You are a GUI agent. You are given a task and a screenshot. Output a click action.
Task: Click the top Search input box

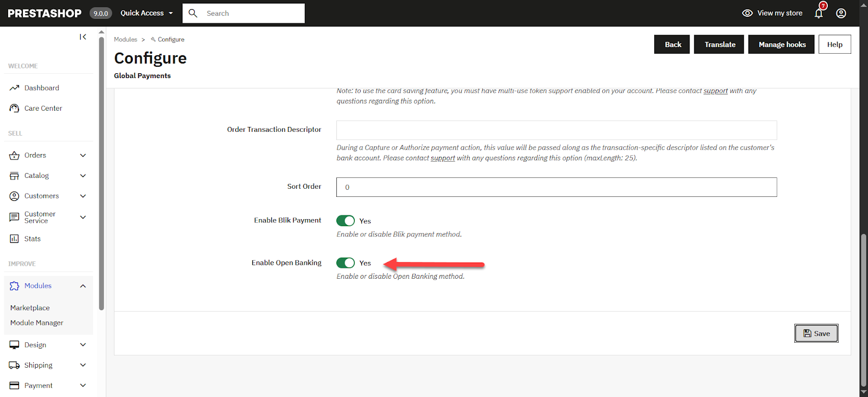pyautogui.click(x=244, y=13)
